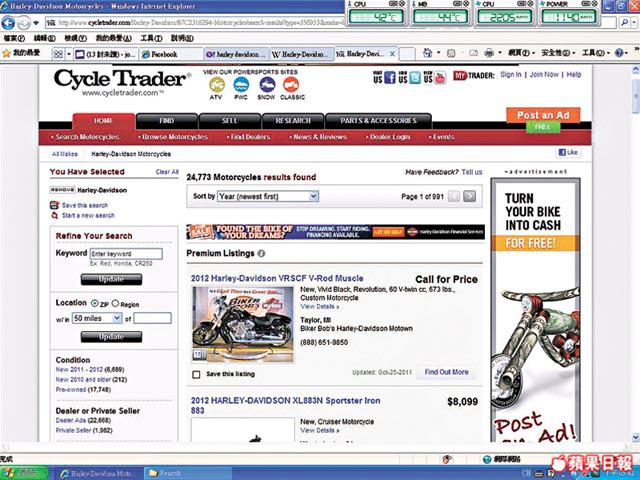
Task: Click Update under Location field
Action: click(111, 337)
